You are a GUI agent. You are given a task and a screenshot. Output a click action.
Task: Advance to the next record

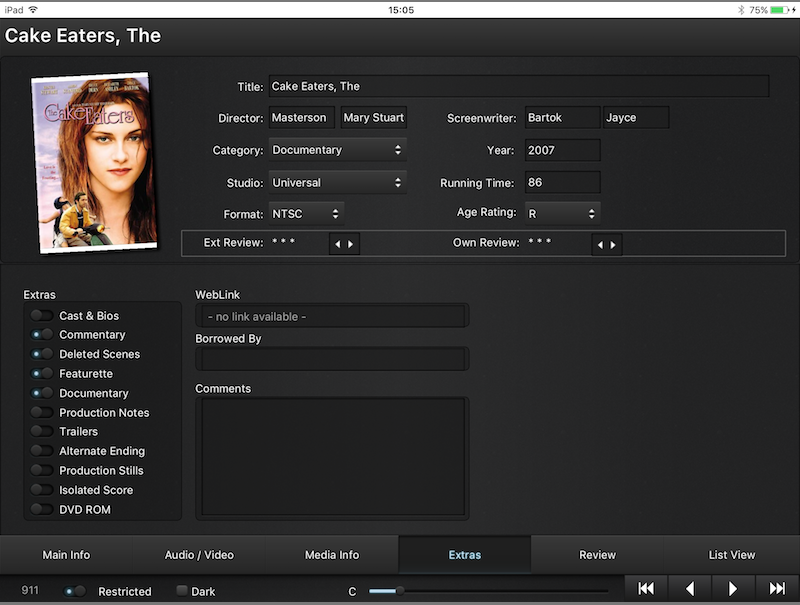(733, 589)
